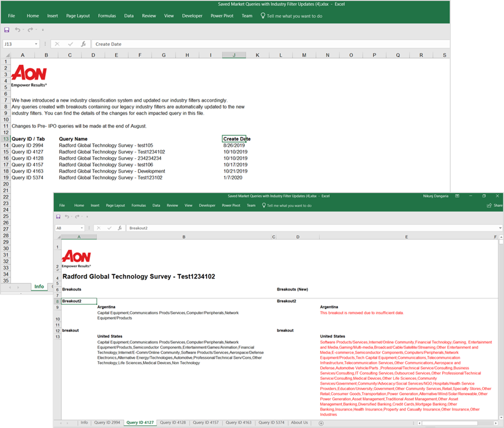Switch to Query ID 4128 sheet tab
The width and height of the screenshot is (504, 428).
[173, 422]
